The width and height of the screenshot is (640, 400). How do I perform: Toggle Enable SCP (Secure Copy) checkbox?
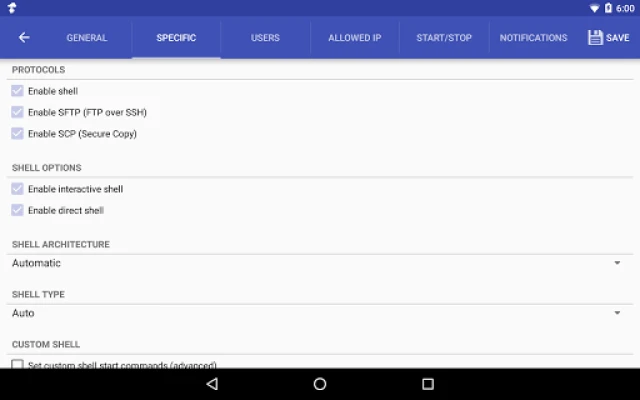click(17, 133)
